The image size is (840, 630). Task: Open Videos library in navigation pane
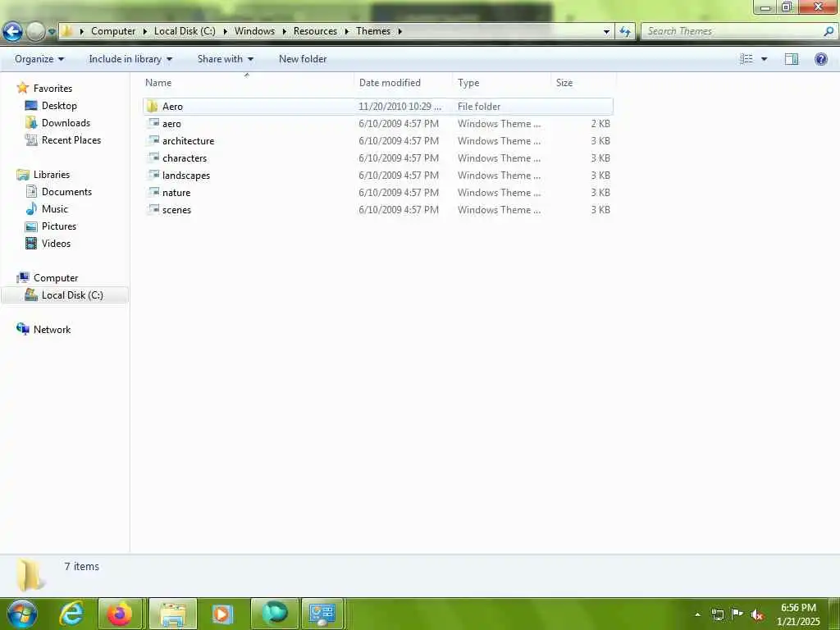56,243
